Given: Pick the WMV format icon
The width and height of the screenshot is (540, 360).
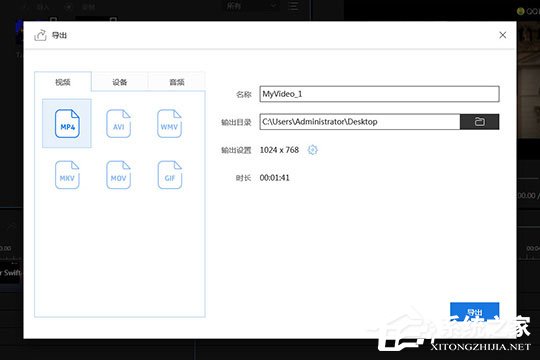Looking at the screenshot, I should coord(169,123).
